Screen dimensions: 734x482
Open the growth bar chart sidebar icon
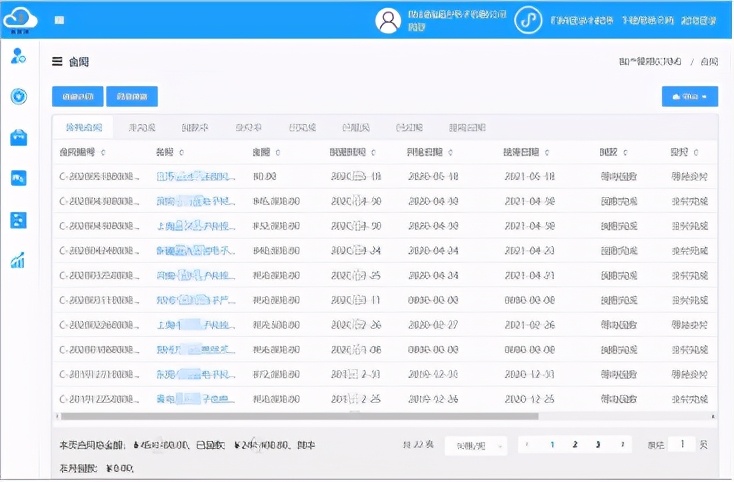tap(18, 260)
